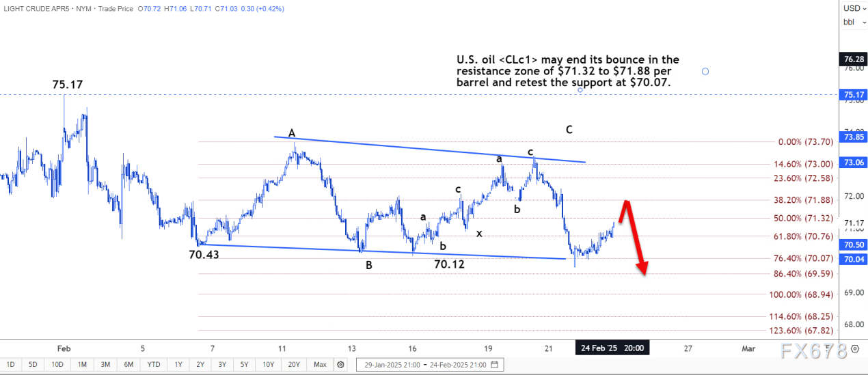Switch range to 1M
The width and height of the screenshot is (868, 375).
pos(81,364)
